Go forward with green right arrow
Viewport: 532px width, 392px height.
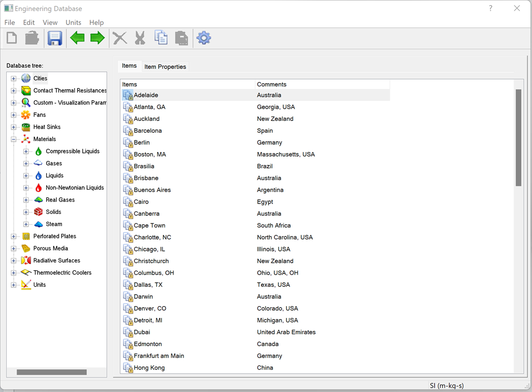click(x=97, y=37)
